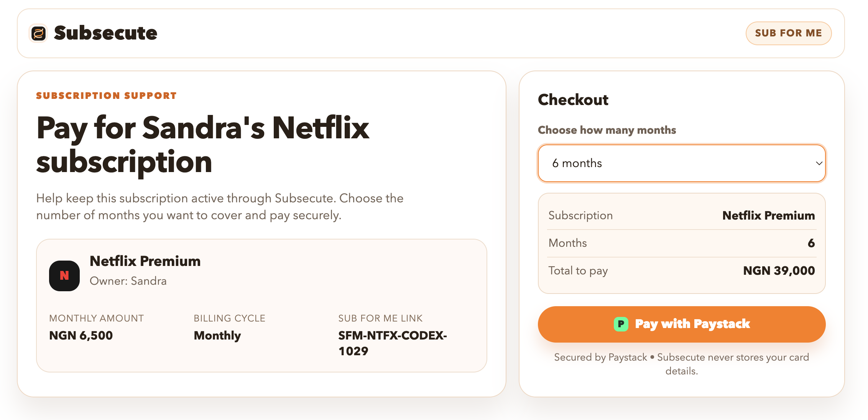
Task: Click the Months row value 6
Action: tap(811, 243)
